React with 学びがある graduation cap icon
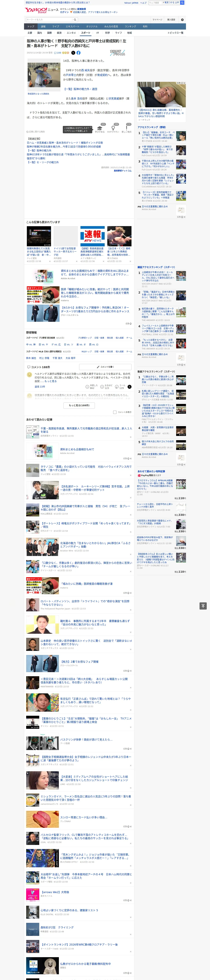210x980 pixels. [x=100, y=129]
